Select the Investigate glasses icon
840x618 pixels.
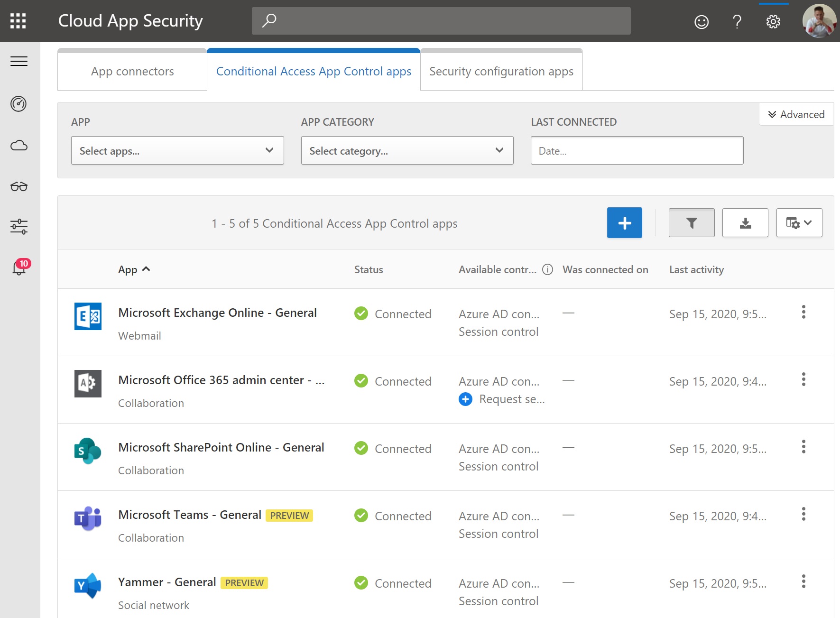(x=18, y=186)
